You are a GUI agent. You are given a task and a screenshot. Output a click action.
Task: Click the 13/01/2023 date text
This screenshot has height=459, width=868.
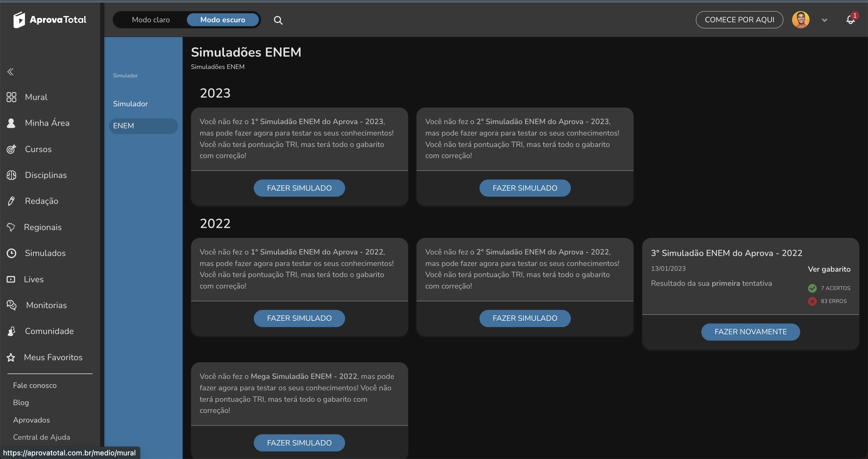(x=668, y=268)
